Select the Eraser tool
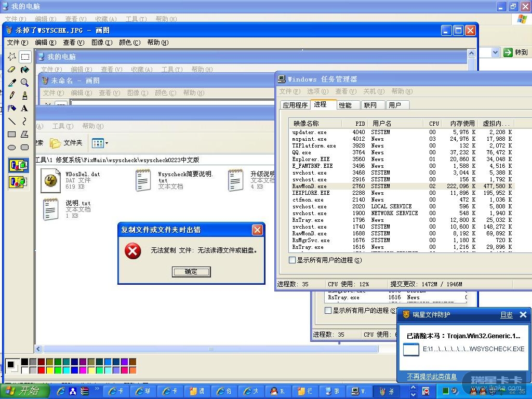 (12, 70)
